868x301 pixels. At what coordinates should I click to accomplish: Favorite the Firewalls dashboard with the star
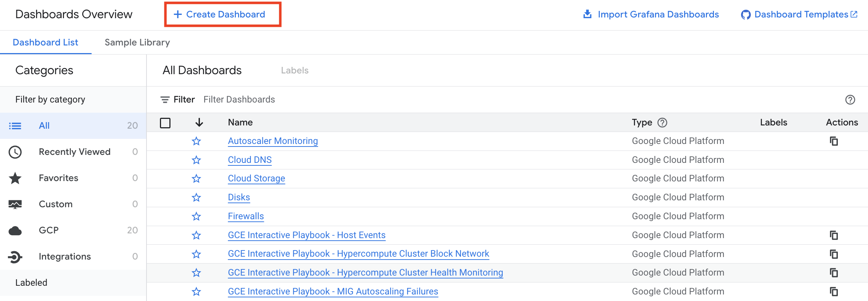[x=196, y=216]
